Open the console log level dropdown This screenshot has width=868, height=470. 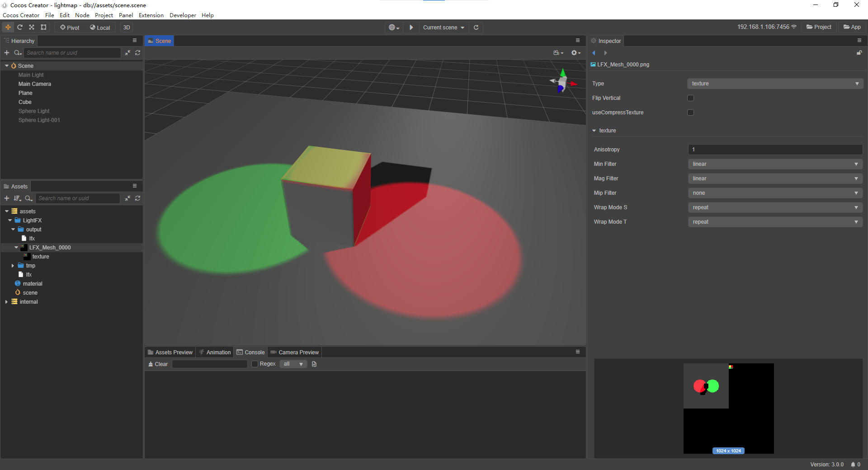(x=293, y=364)
